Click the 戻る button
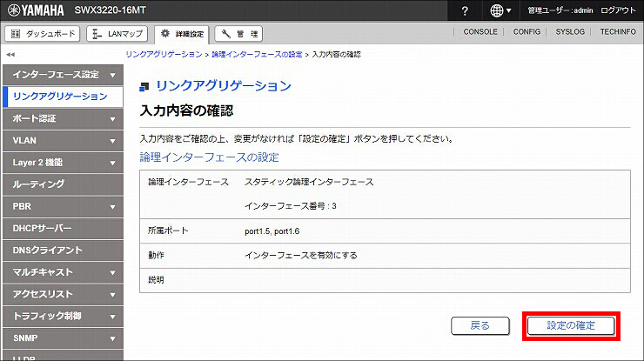The image size is (644, 361). point(480,325)
